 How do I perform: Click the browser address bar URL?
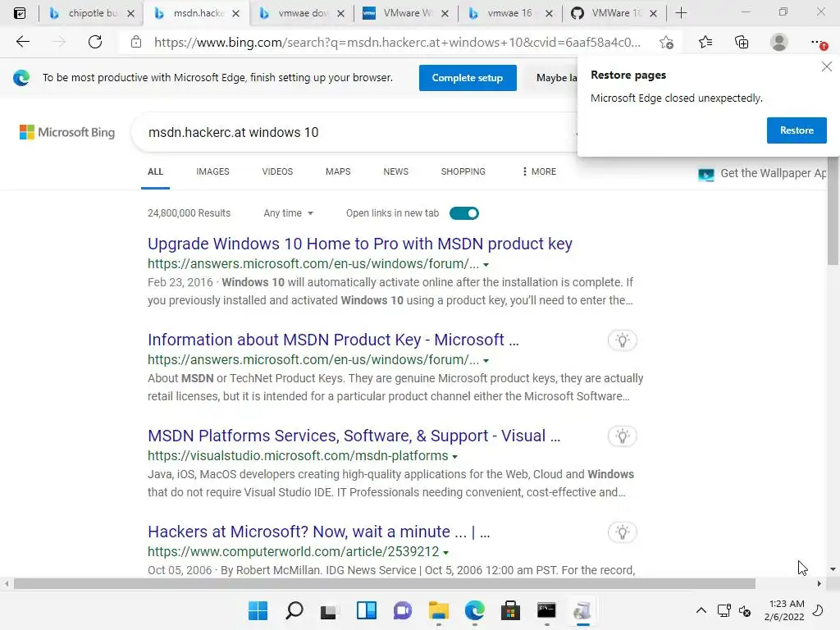coord(397,43)
